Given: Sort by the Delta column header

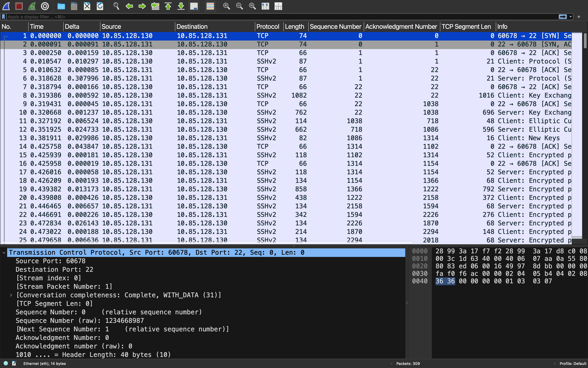Looking at the screenshot, I should click(82, 27).
